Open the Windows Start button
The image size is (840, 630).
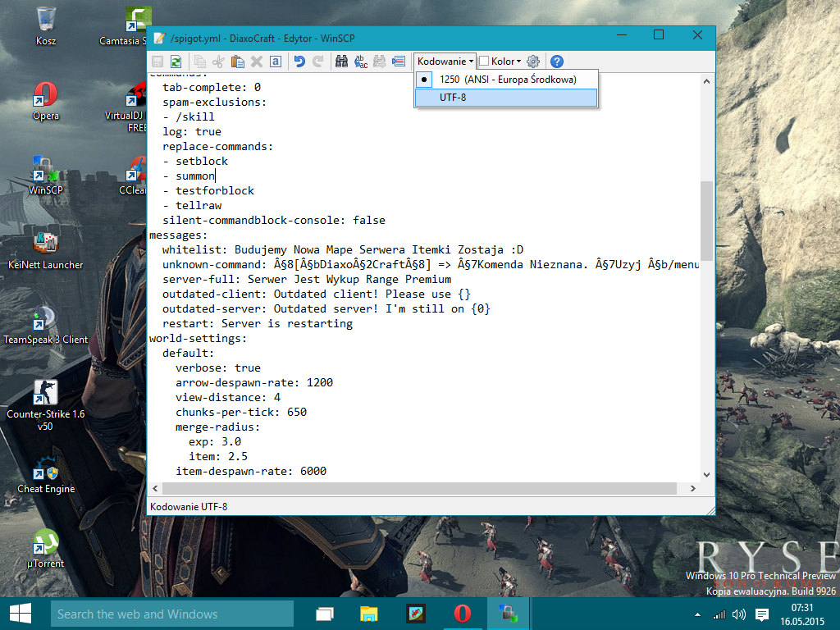pos(21,614)
